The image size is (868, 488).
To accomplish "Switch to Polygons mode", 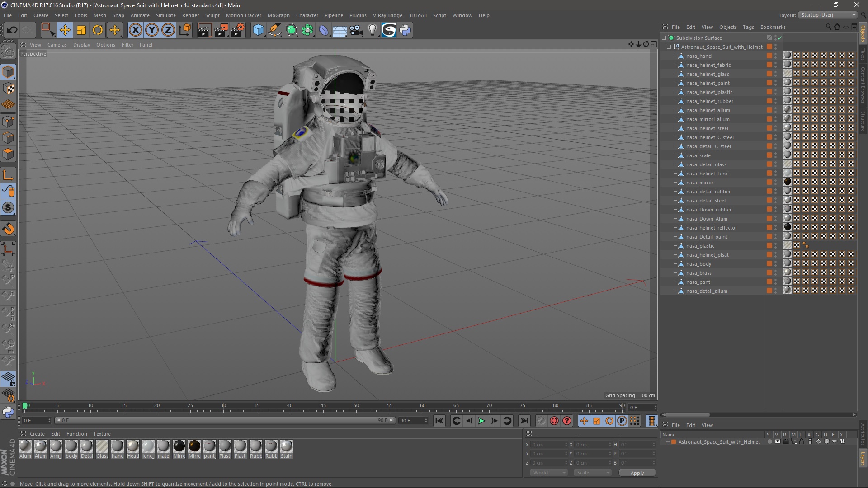I will (8, 155).
